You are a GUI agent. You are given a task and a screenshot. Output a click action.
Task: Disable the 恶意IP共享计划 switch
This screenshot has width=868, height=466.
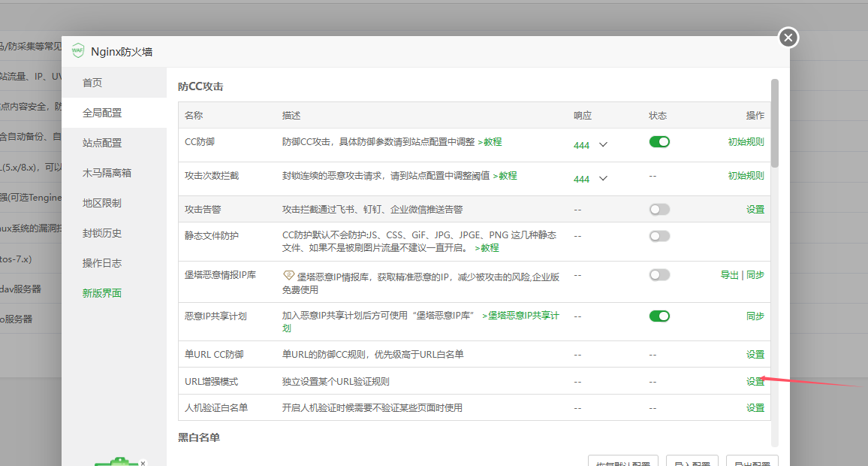[x=659, y=316]
